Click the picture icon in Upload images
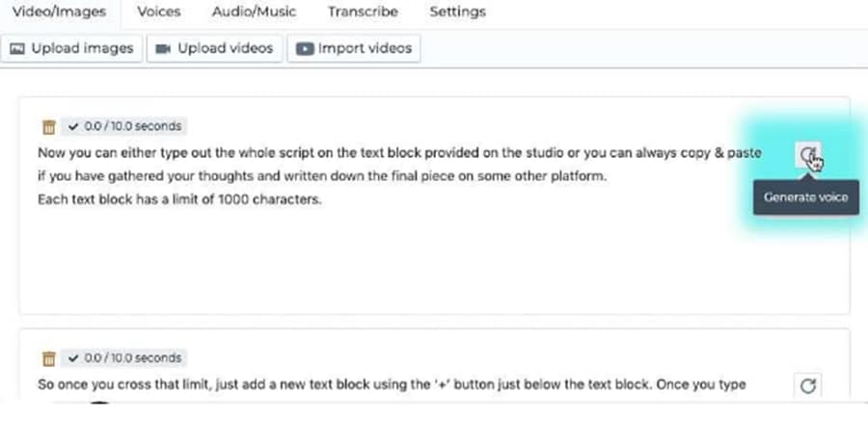 coord(17,49)
